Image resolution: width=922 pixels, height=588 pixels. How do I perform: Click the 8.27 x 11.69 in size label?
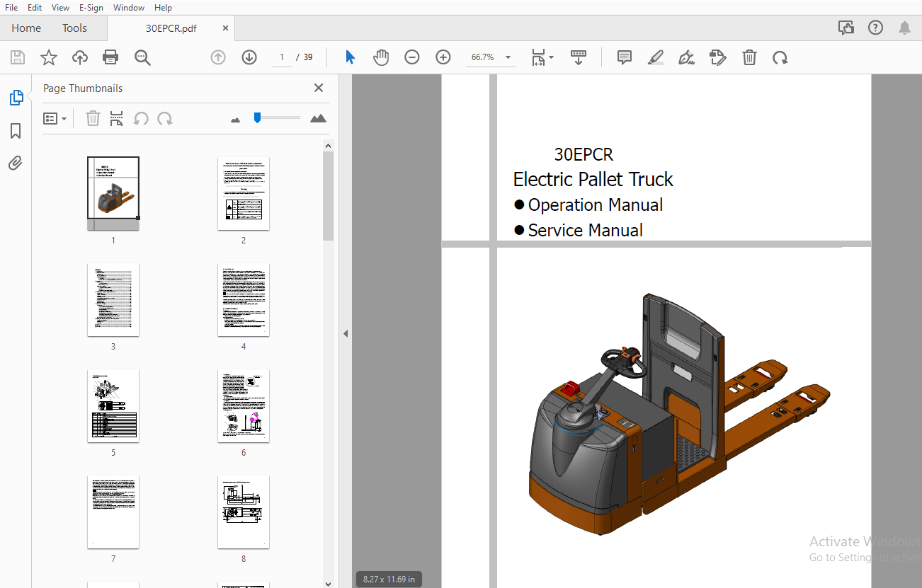389,579
